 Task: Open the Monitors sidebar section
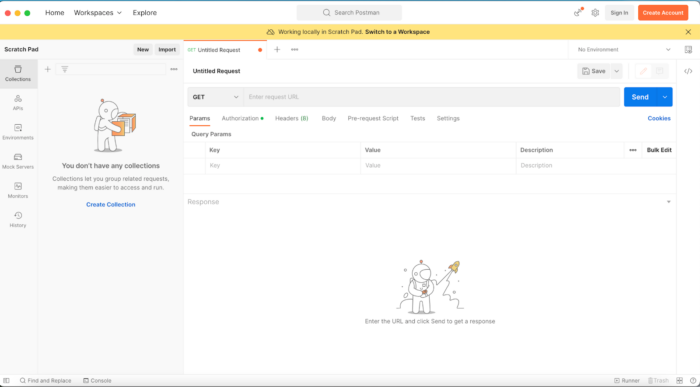coord(18,191)
